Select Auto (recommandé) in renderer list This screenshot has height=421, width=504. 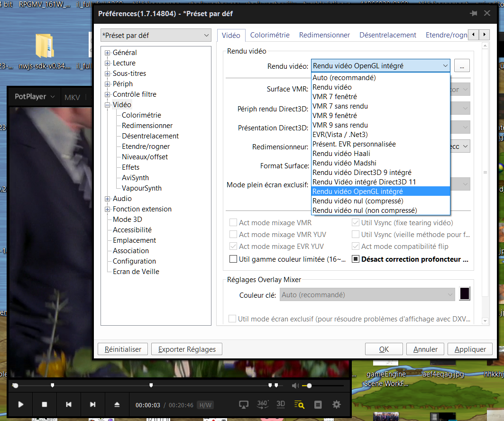[x=381, y=77]
